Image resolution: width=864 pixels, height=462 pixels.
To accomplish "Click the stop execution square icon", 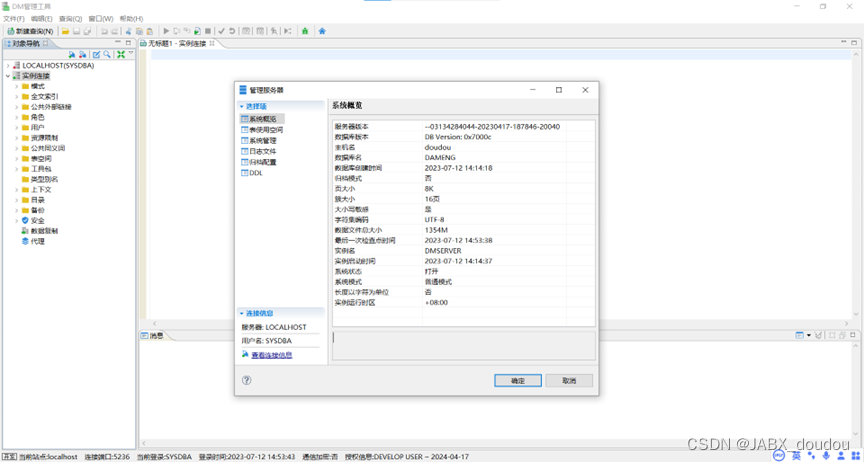I will click(208, 31).
